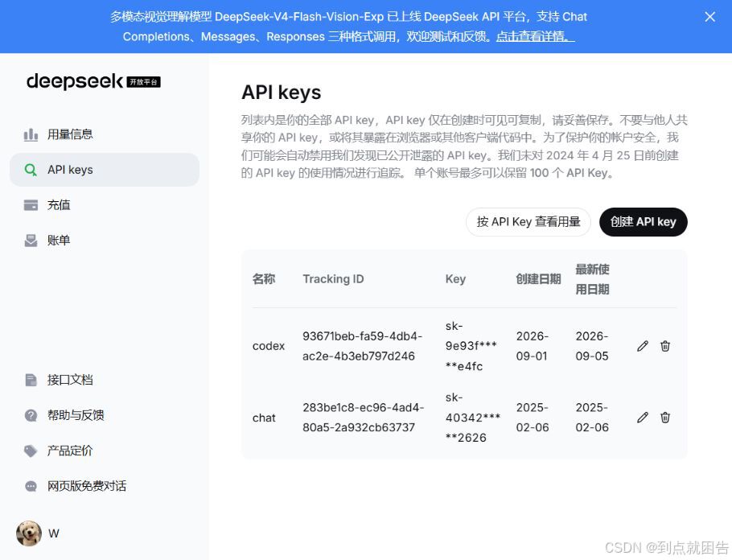
Task: Close the blue announcement banner
Action: pos(709,17)
